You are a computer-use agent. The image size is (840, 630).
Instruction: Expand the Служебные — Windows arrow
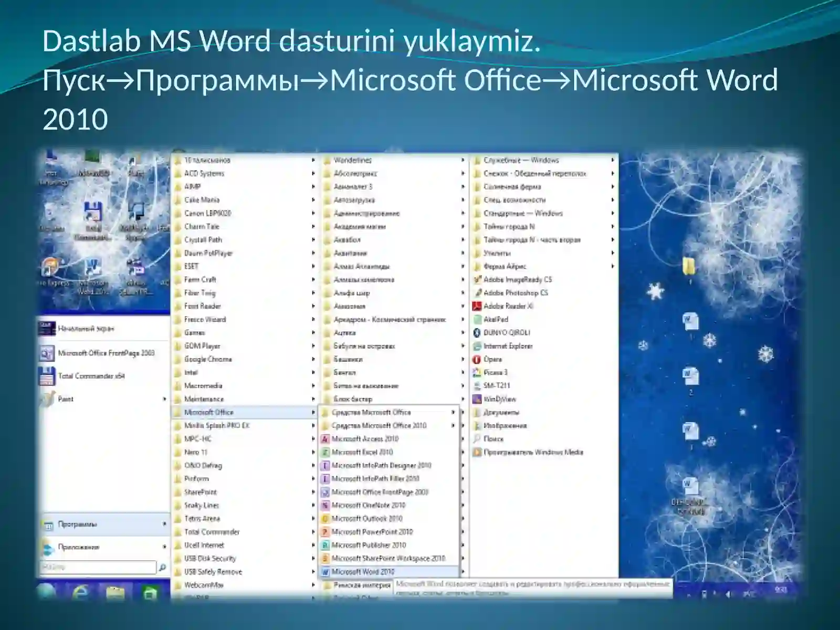613,160
